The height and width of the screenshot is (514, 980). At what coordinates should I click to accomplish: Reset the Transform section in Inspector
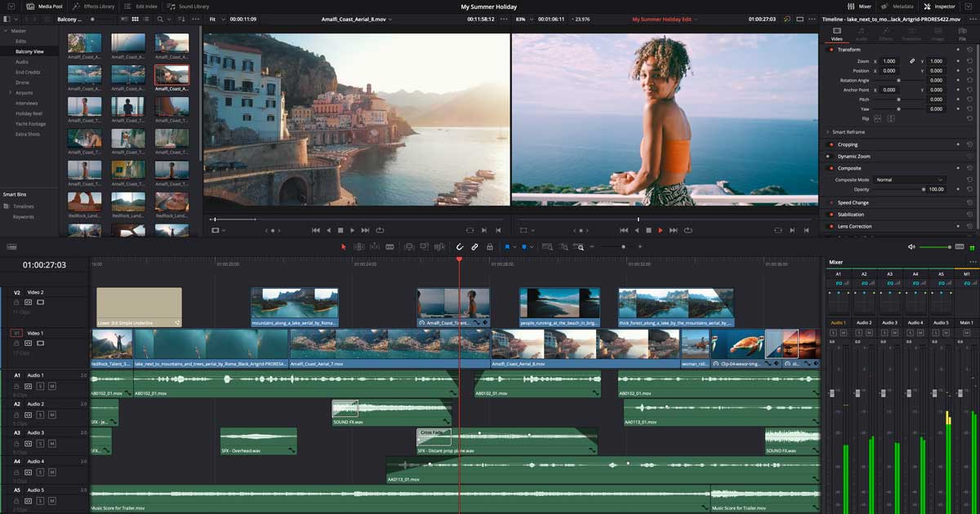(969, 50)
